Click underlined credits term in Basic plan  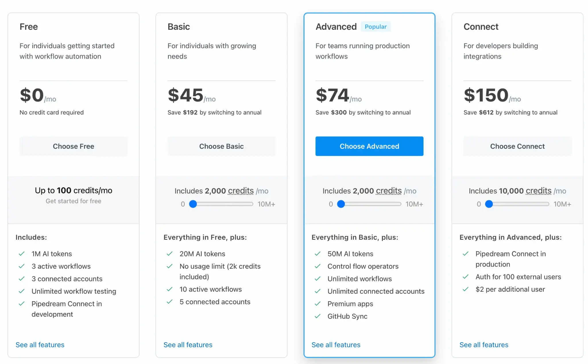241,191
